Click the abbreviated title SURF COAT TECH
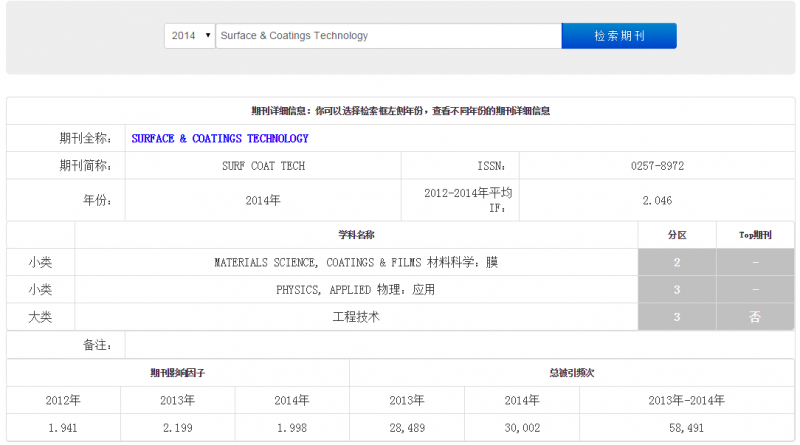The height and width of the screenshot is (445, 800). (263, 166)
